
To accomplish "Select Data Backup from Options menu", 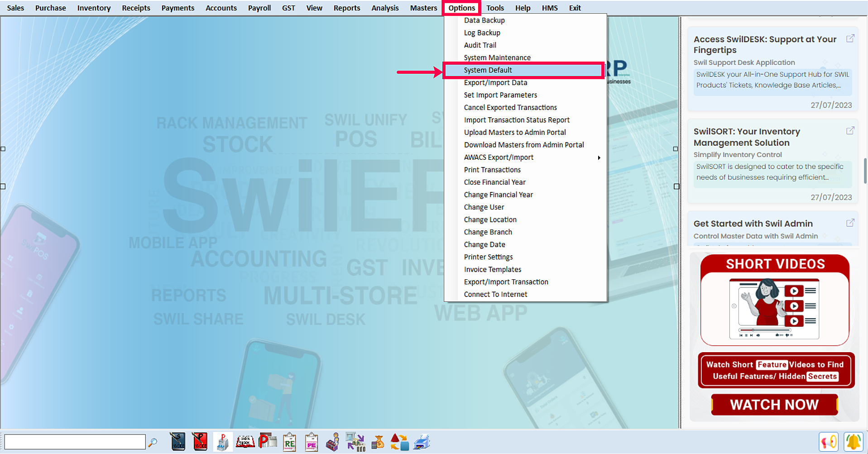I will [x=525, y=20].
